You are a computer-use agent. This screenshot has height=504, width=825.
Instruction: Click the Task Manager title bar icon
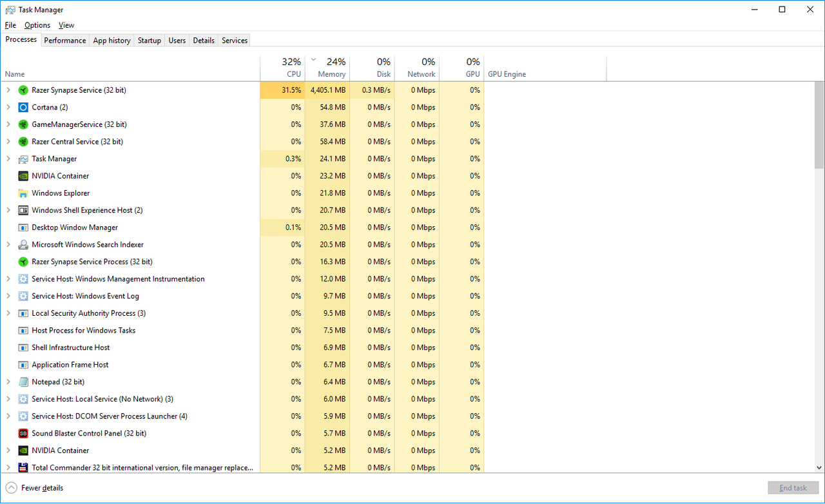10,10
